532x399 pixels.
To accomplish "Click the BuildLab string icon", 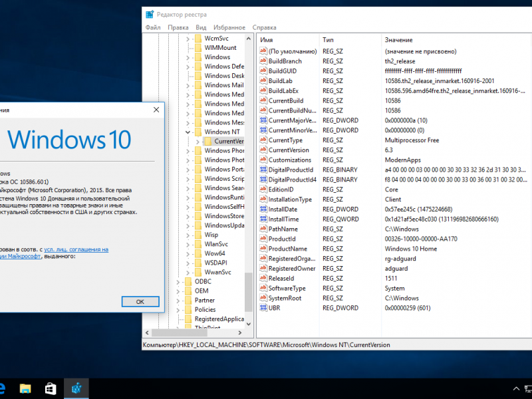I will tap(263, 80).
